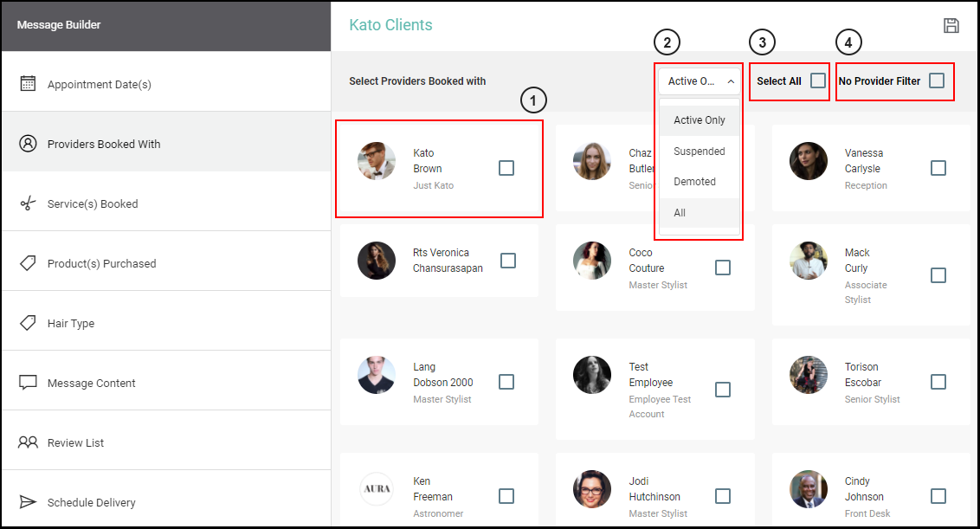The image size is (980, 529).
Task: Click the Appointment Date(s) calendar icon
Action: tap(28, 84)
